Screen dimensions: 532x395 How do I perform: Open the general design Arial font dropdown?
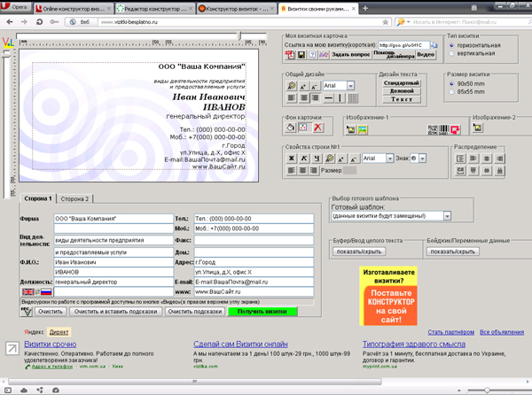(x=350, y=85)
